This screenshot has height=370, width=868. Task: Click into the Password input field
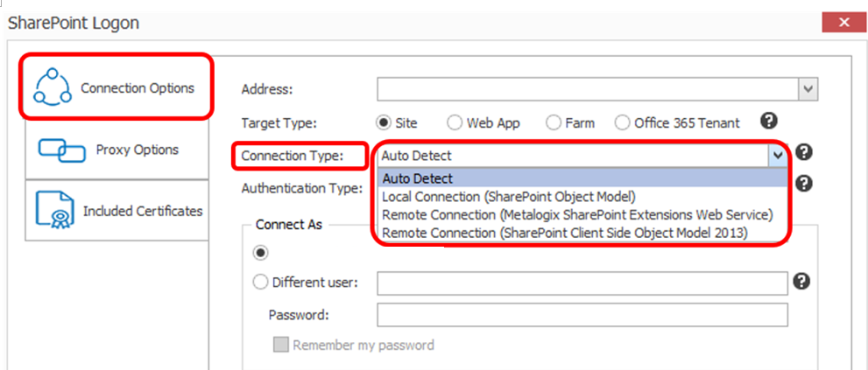(582, 315)
